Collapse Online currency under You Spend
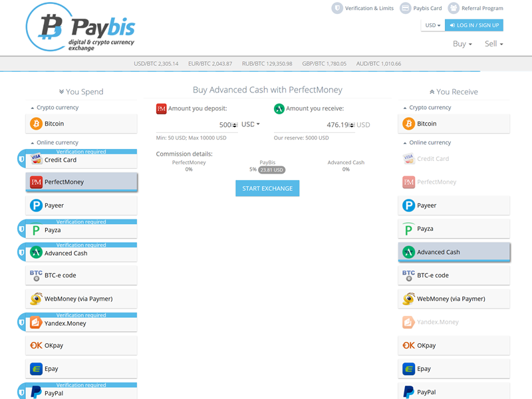532x399 pixels. pos(55,142)
